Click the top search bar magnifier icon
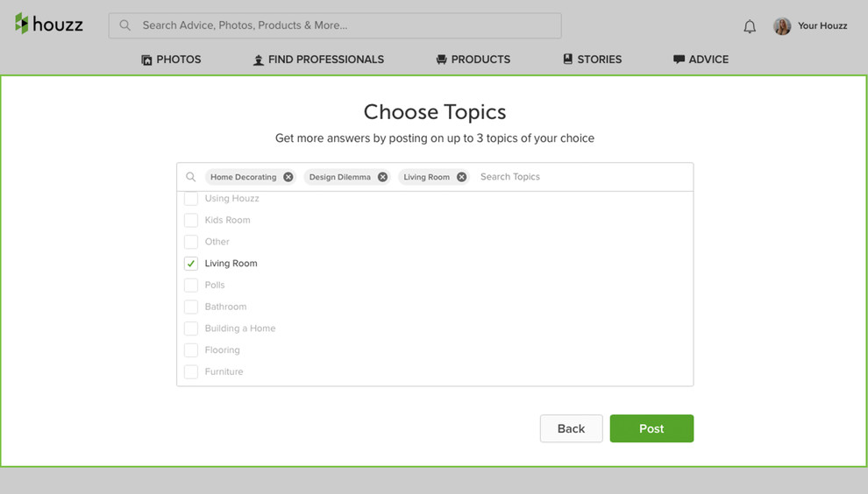This screenshot has height=494, width=868. click(125, 25)
